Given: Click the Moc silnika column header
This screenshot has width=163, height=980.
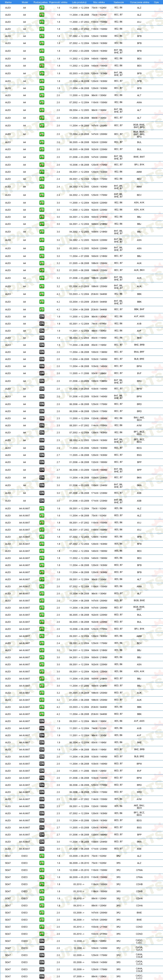Looking at the screenshot, I should pos(99,2).
